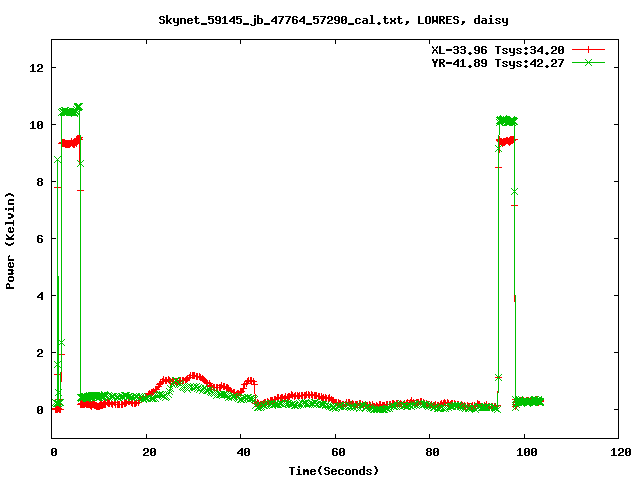Screen dimensions: 640x480
Task: Click y-axis tick label 6
Action: (40, 239)
